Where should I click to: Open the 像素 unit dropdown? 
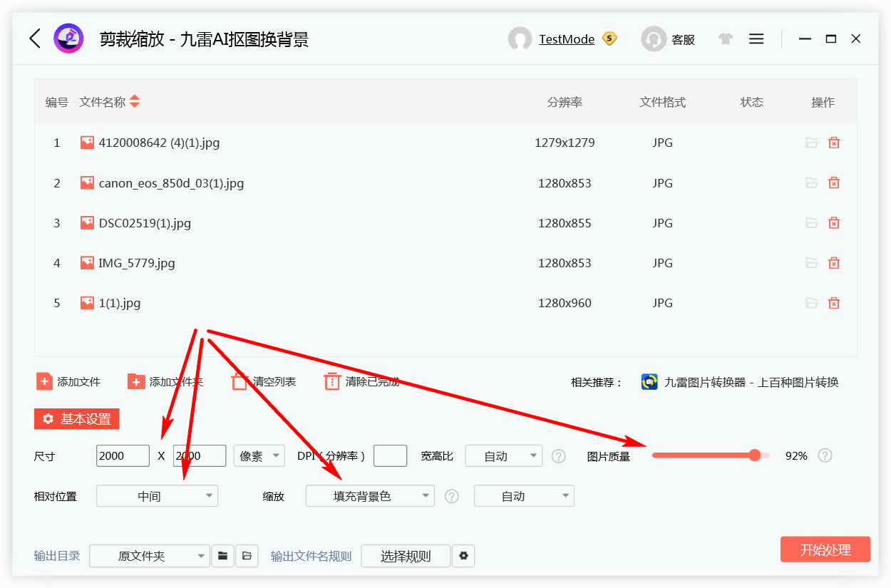pyautogui.click(x=259, y=455)
